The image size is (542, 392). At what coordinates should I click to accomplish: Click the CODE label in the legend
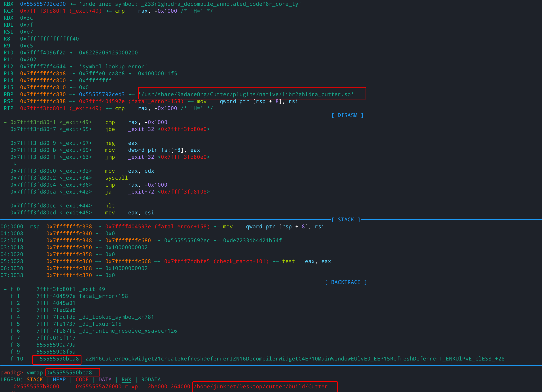tap(82, 379)
